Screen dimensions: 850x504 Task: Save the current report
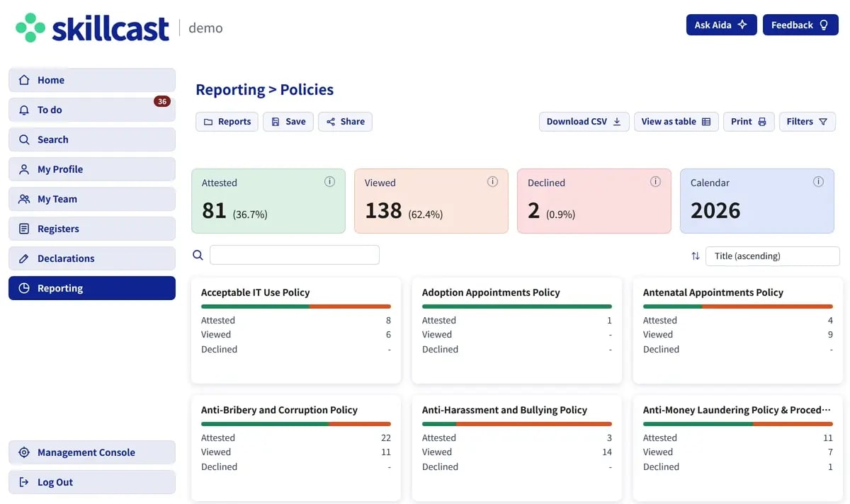click(288, 122)
